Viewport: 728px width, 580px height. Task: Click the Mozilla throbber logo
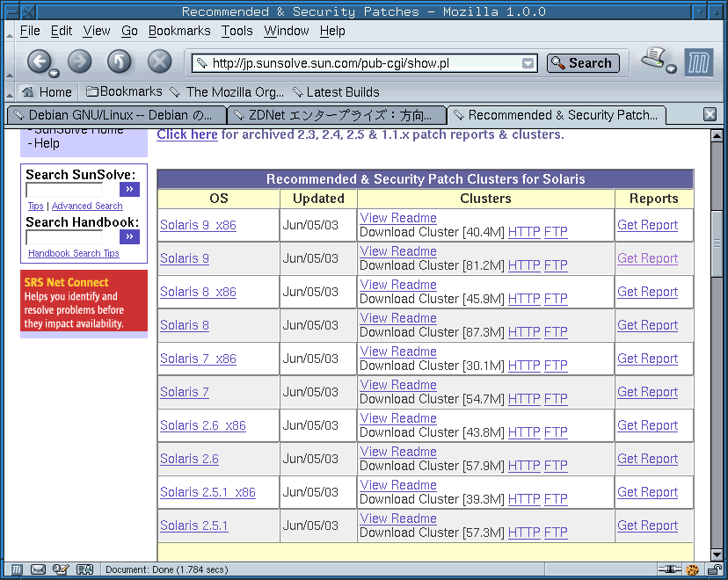[x=698, y=62]
